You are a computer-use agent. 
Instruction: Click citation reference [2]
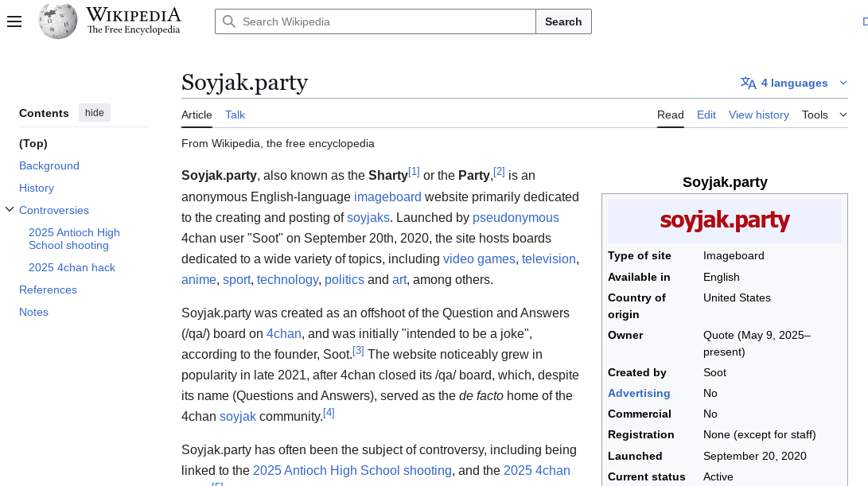pos(499,172)
